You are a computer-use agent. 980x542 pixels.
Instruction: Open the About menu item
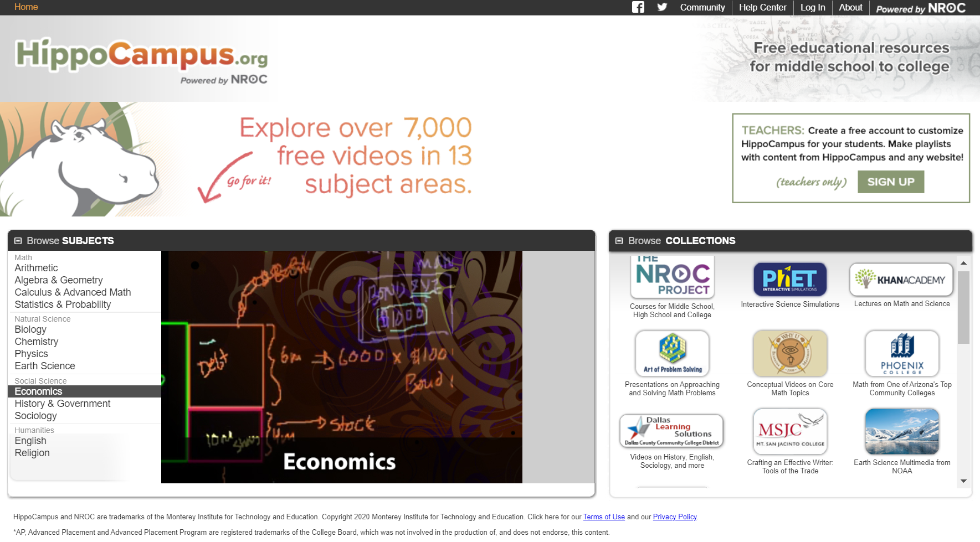click(x=850, y=7)
